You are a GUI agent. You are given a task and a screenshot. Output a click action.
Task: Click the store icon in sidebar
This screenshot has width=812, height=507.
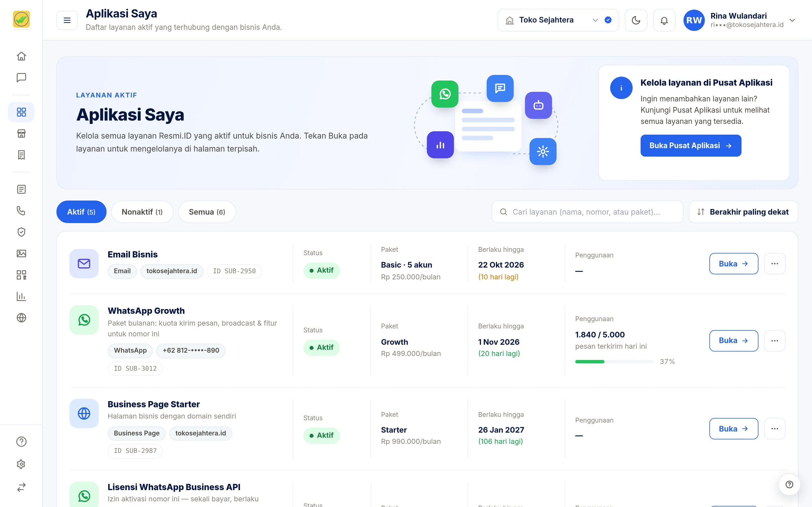click(21, 134)
